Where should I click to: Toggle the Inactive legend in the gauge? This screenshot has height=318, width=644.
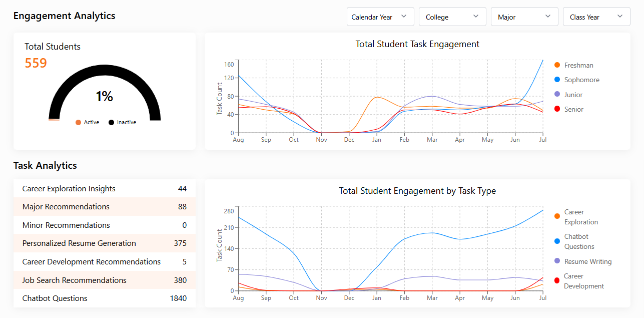click(122, 122)
